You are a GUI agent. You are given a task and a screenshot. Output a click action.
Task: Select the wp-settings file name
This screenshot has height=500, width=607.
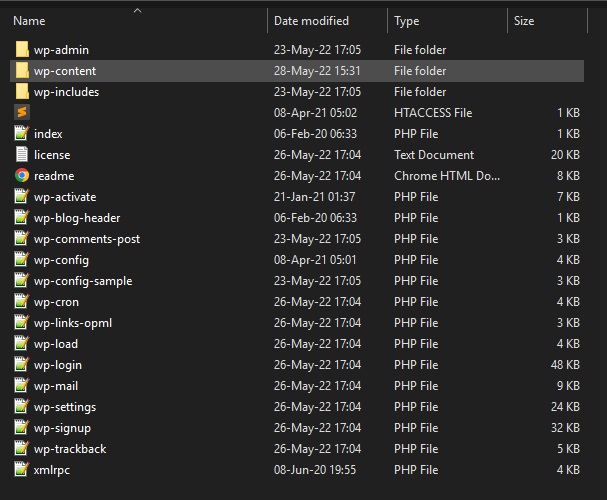pos(65,407)
